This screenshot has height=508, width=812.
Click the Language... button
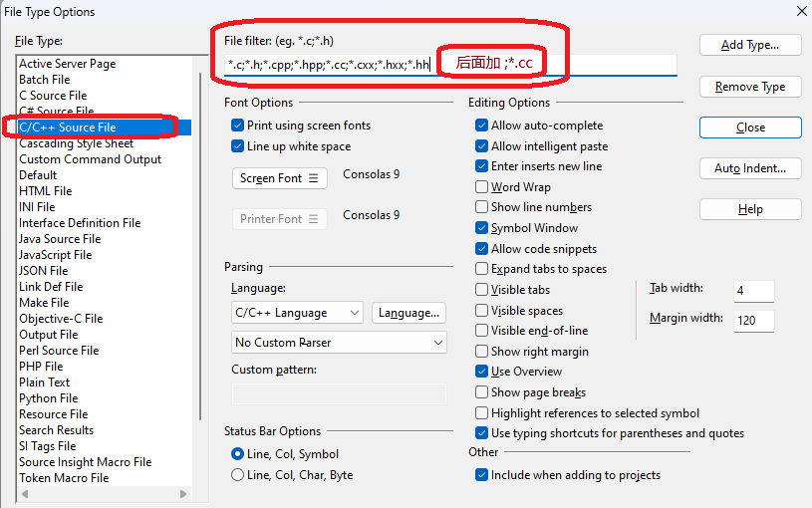408,313
